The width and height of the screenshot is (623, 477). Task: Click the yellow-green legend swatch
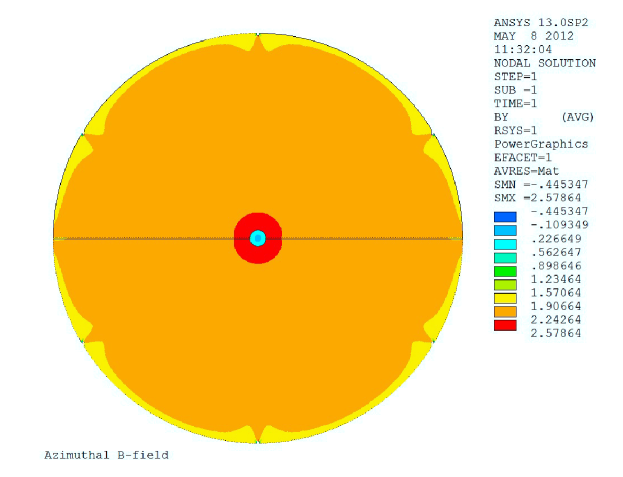point(505,285)
